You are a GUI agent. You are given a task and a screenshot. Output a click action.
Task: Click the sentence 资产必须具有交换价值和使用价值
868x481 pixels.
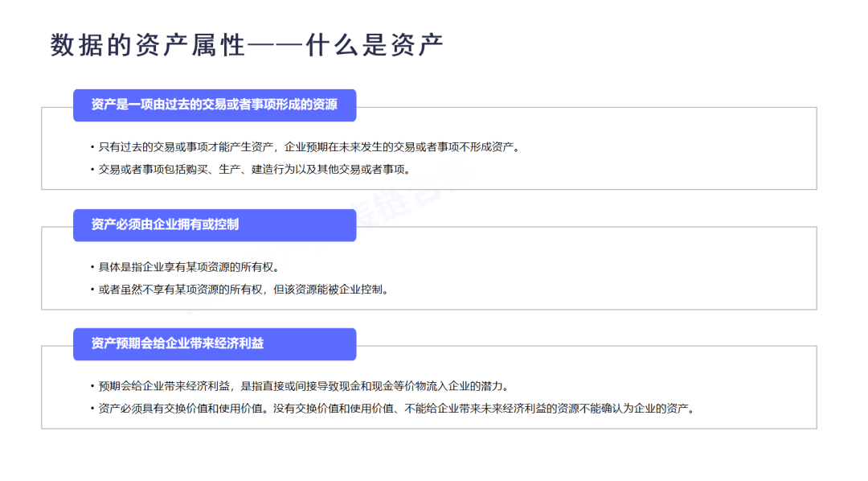tap(183, 409)
